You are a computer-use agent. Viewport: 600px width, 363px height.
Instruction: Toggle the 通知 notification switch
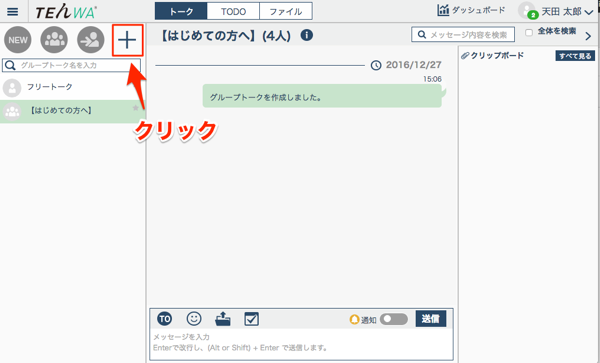(394, 319)
